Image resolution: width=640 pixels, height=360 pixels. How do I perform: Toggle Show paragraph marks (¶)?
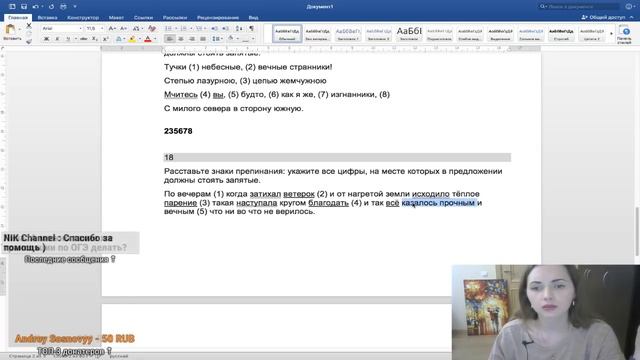[251, 28]
